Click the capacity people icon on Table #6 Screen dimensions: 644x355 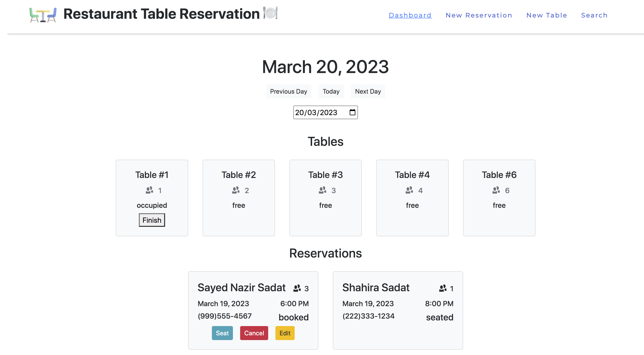[496, 190]
